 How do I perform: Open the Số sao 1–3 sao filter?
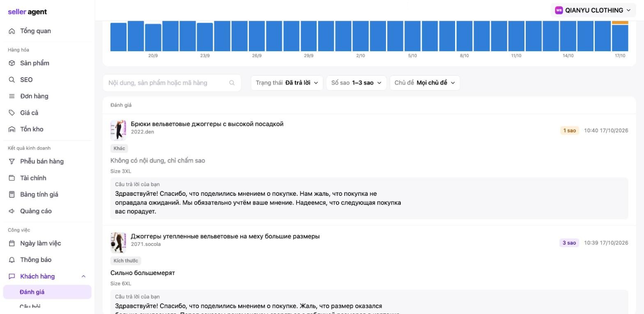tap(356, 83)
